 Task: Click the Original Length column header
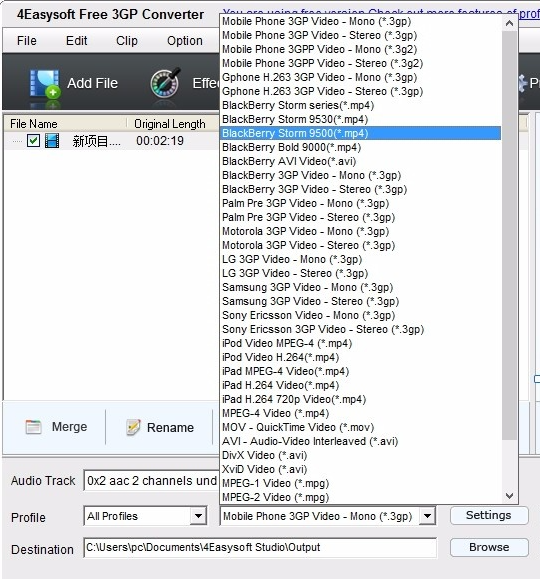coord(170,124)
